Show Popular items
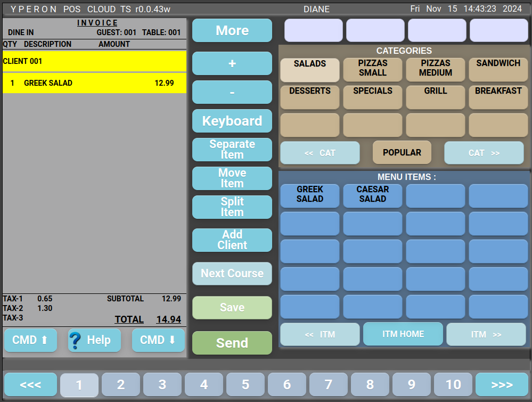532x402 pixels. click(x=402, y=153)
